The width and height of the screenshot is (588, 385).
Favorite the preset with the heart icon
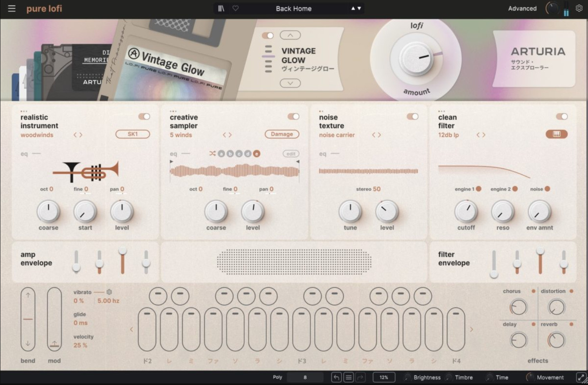(x=235, y=8)
